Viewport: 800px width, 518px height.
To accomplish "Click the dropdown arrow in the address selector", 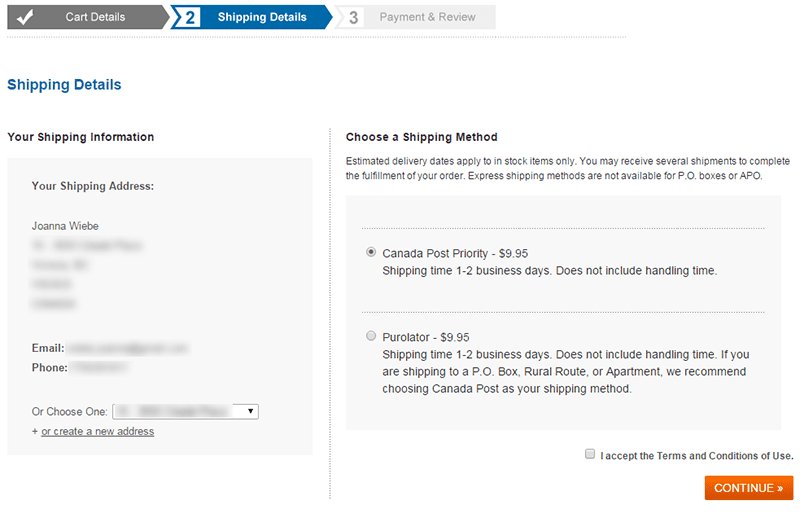I will click(251, 411).
